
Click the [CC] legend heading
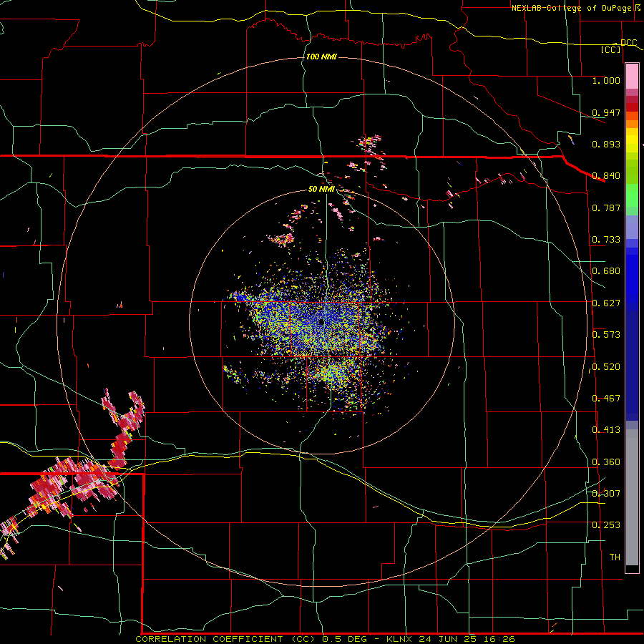[611, 49]
